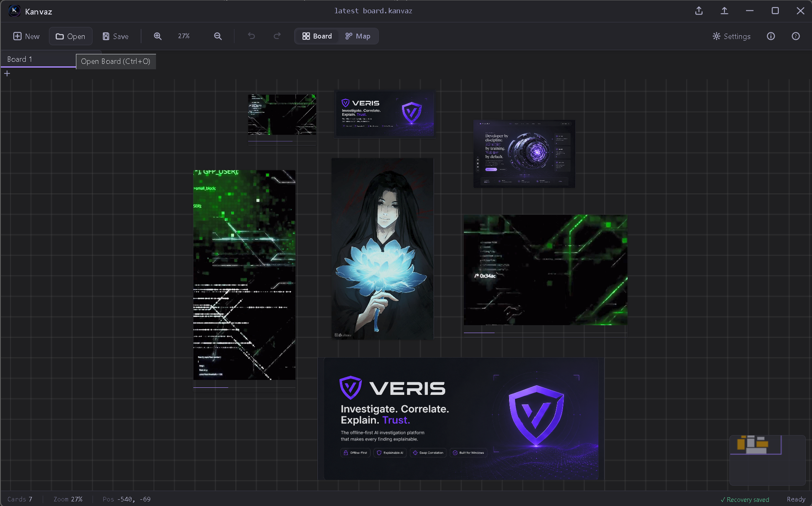Viewport: 812px width, 506px height.
Task: Click the Ready status text
Action: click(796, 499)
